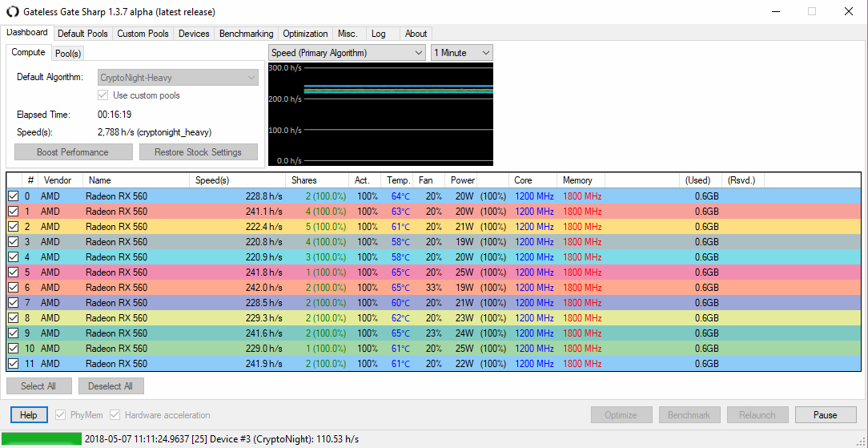Click speed value 228.8 h/s

264,196
